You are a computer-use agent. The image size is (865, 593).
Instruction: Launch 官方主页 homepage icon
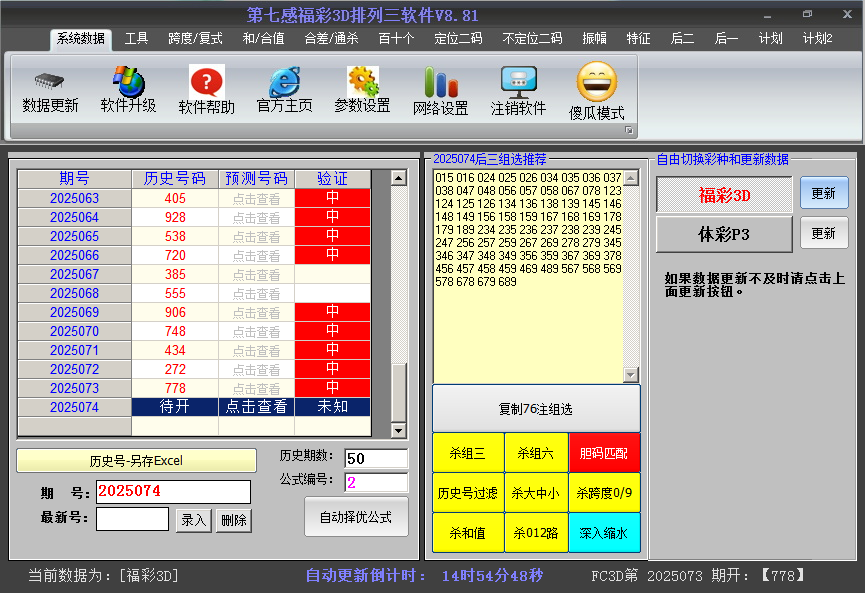285,82
